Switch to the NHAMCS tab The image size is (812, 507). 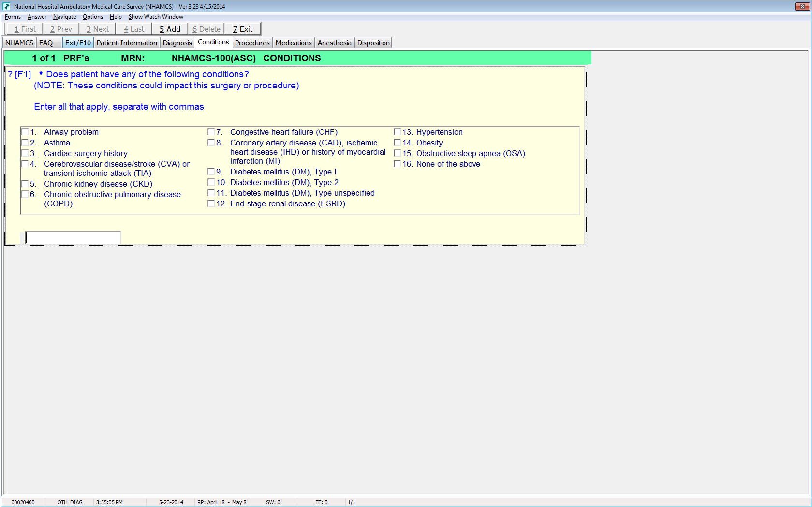click(19, 43)
